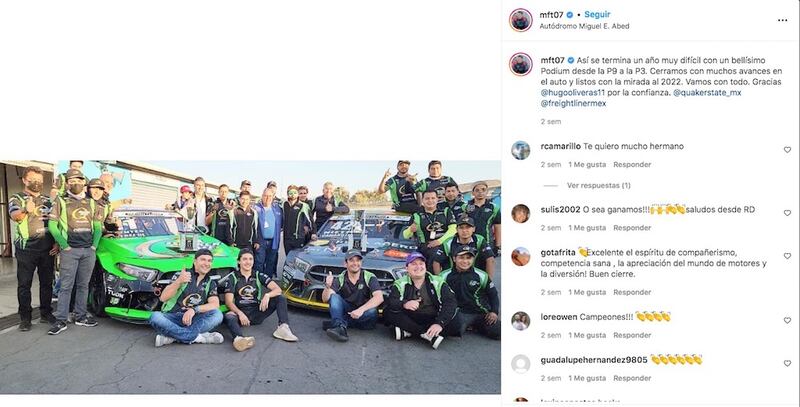Click Responder under loreowen's comment
This screenshot has height=407, width=800.
point(632,336)
